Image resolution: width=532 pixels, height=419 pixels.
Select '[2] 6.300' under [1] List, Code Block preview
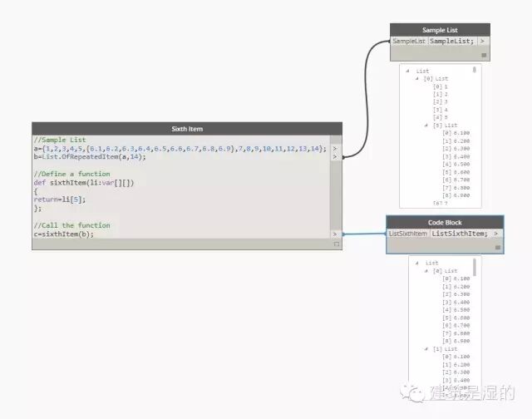coord(456,372)
